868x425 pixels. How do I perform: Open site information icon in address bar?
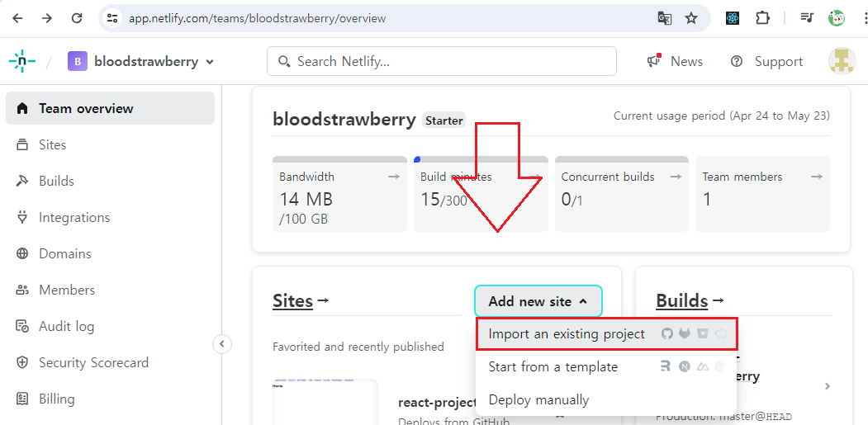112,18
